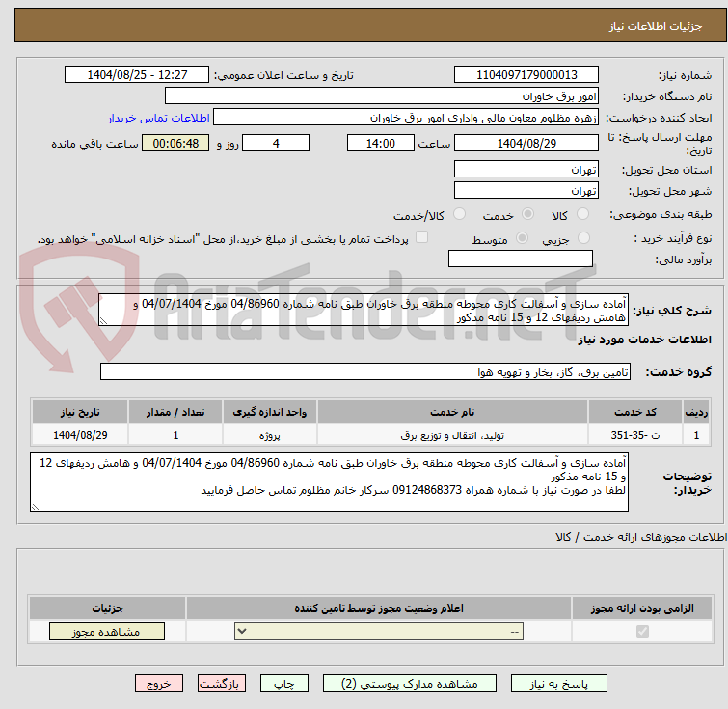Open buyer contact info link
The image size is (728, 709).
tap(159, 118)
